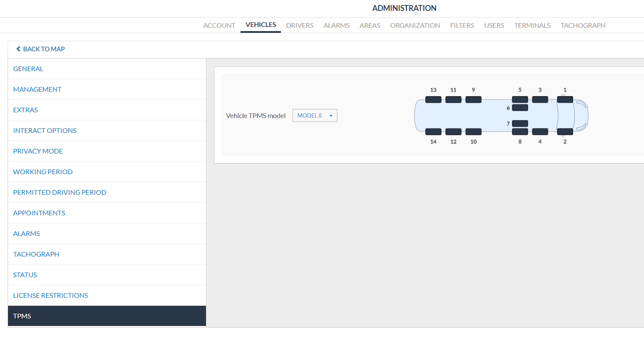644x339 pixels.
Task: Go to the Alarms top tab
Action: tap(336, 26)
